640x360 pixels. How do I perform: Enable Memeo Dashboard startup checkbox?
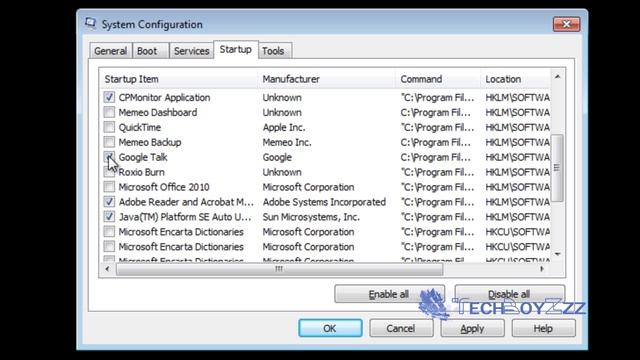coord(109,112)
